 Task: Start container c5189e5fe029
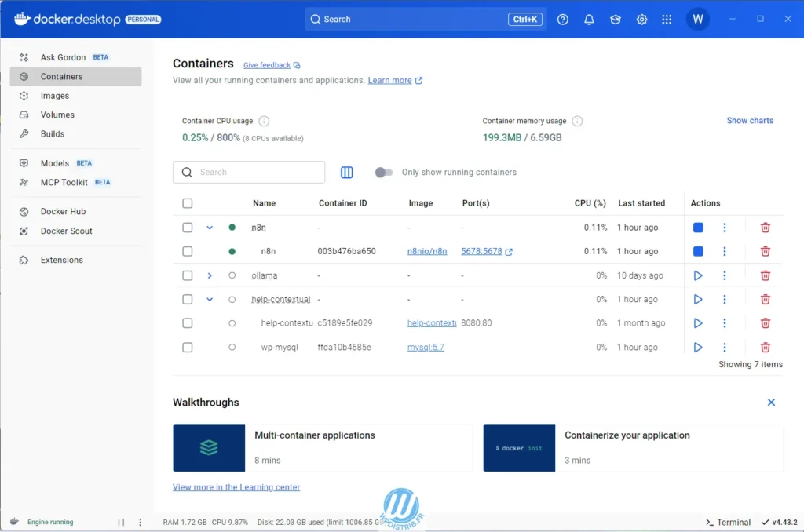pyautogui.click(x=698, y=323)
